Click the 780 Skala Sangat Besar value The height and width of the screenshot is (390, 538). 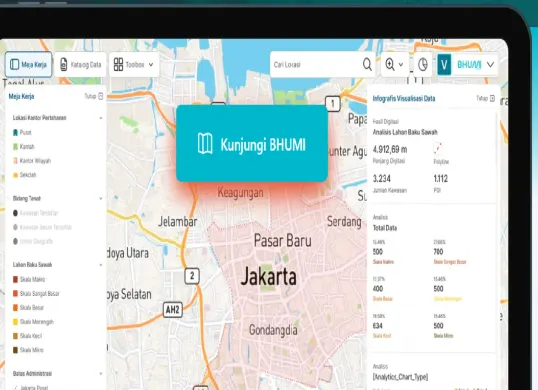click(438, 252)
